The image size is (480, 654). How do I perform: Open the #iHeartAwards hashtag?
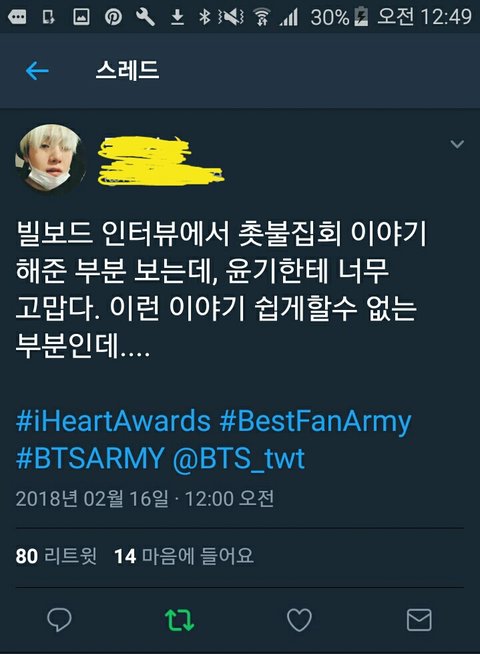point(113,421)
